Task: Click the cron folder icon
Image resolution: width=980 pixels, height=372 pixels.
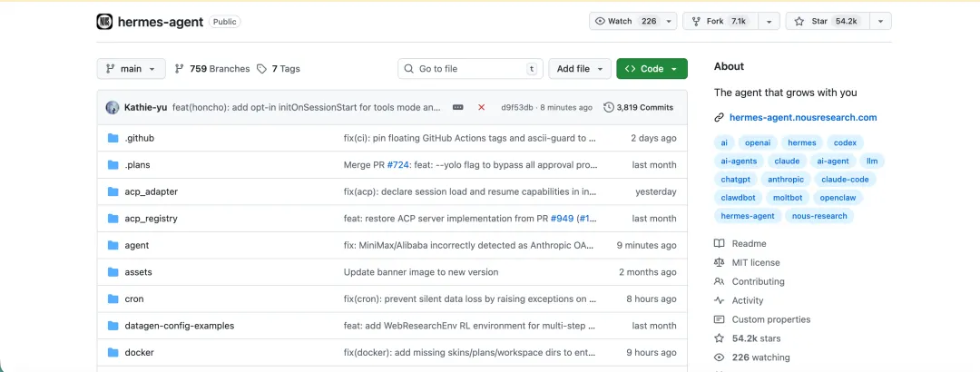Action: (x=113, y=299)
